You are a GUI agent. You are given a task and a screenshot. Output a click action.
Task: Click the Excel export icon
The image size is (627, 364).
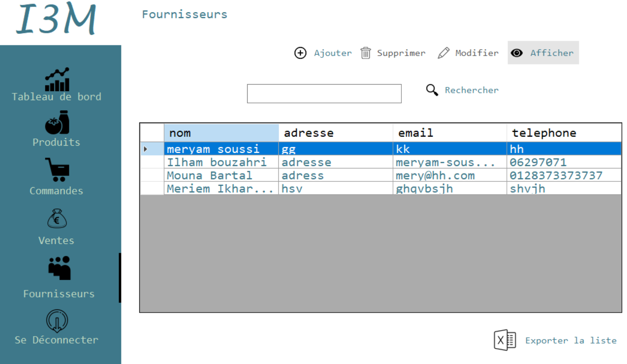pyautogui.click(x=505, y=340)
